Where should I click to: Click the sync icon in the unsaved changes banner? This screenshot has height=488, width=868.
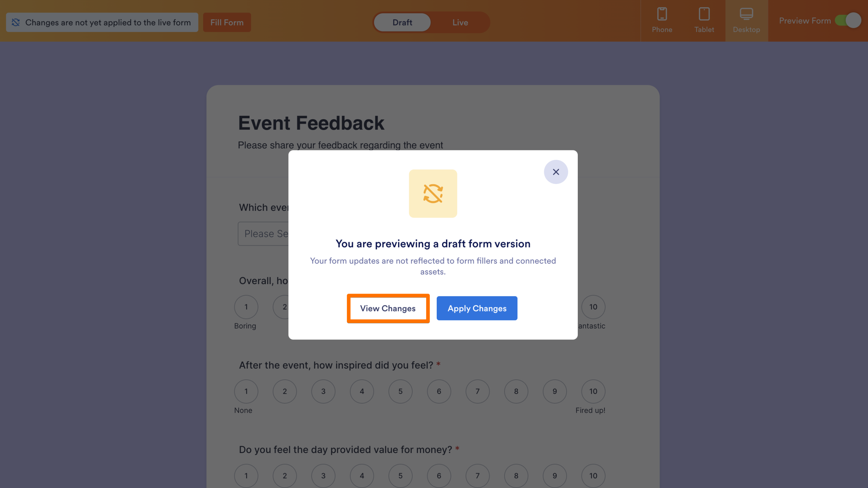click(16, 22)
